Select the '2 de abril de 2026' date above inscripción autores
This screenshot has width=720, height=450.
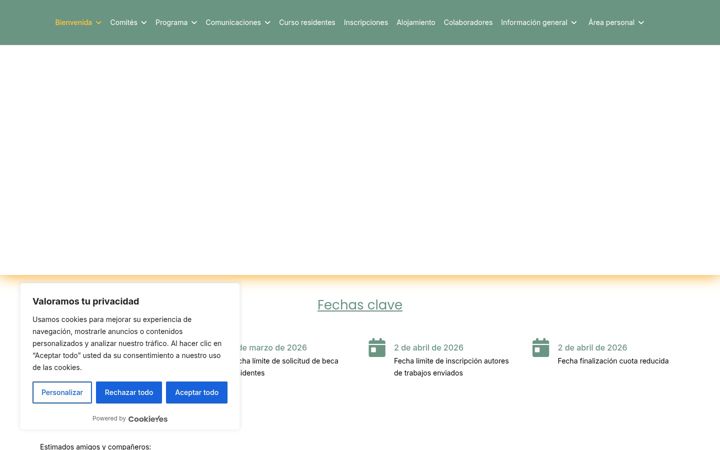point(428,348)
